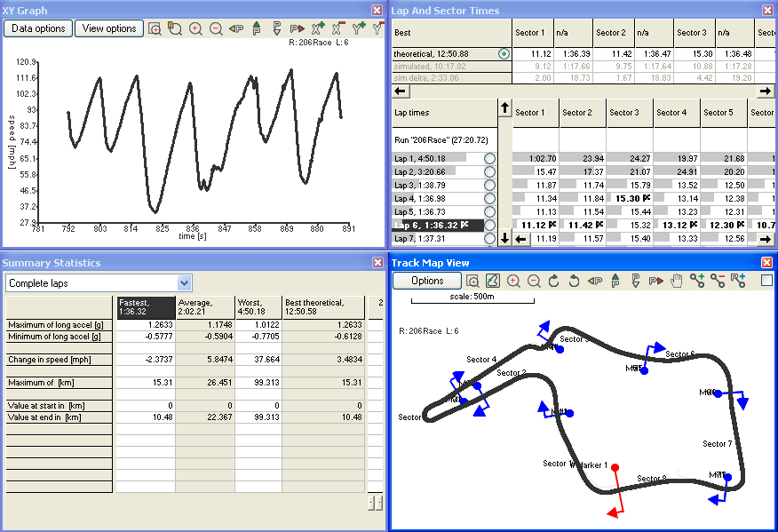Click the Track Map Options button

click(x=427, y=281)
